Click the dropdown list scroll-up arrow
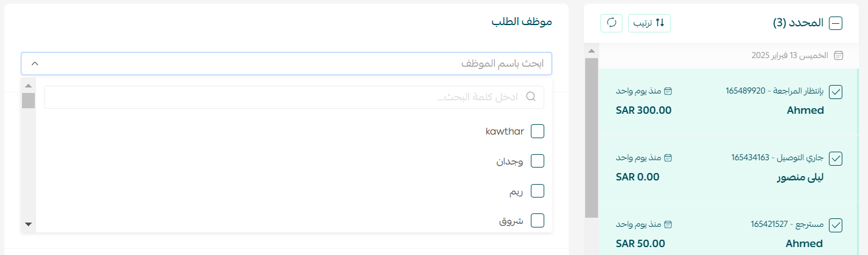Viewport: 868px width, 255px height. tap(28, 85)
